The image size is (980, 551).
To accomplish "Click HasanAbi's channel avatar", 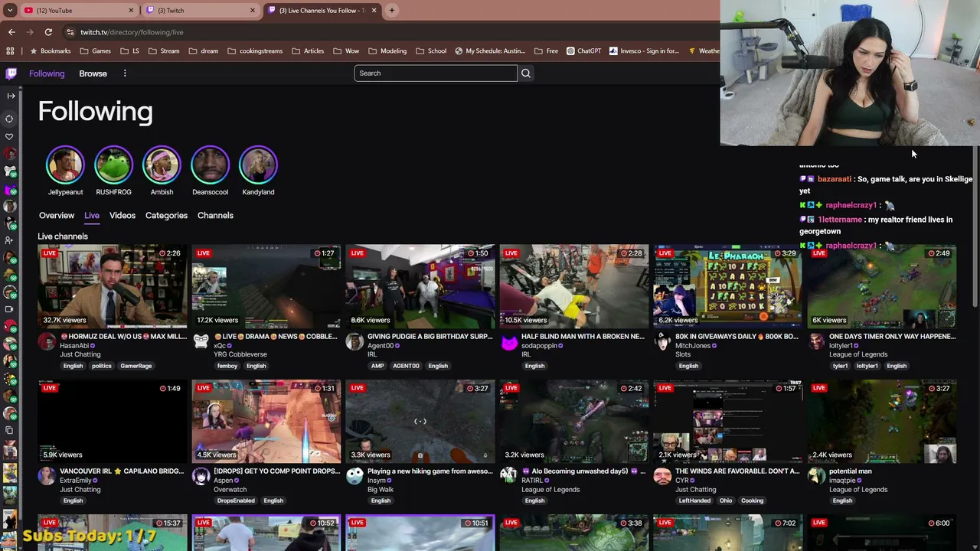I will pyautogui.click(x=47, y=341).
